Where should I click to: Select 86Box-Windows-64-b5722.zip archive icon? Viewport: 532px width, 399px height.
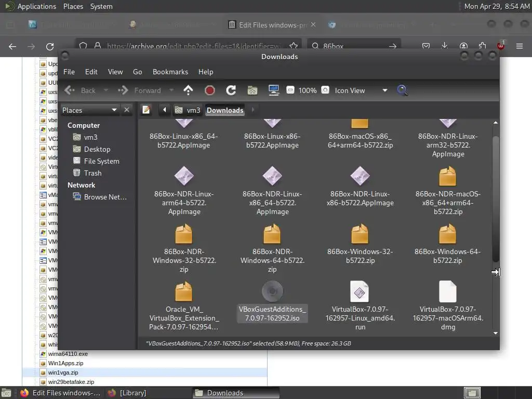[x=448, y=233]
